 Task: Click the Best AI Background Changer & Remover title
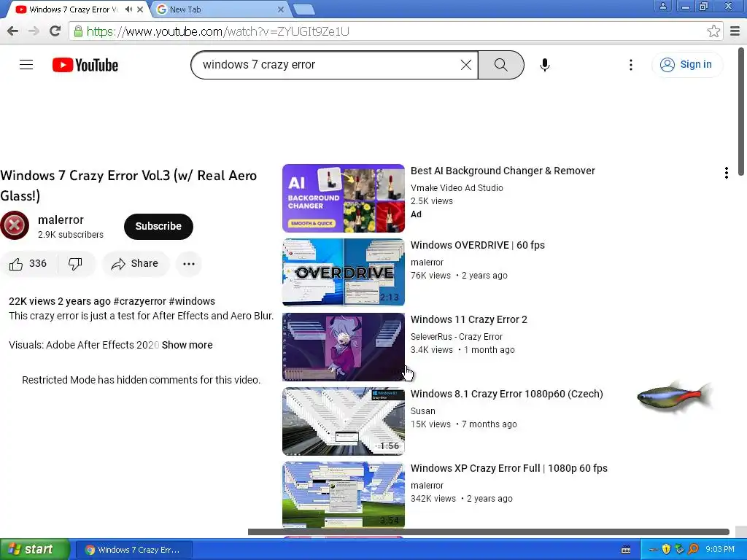(x=503, y=171)
